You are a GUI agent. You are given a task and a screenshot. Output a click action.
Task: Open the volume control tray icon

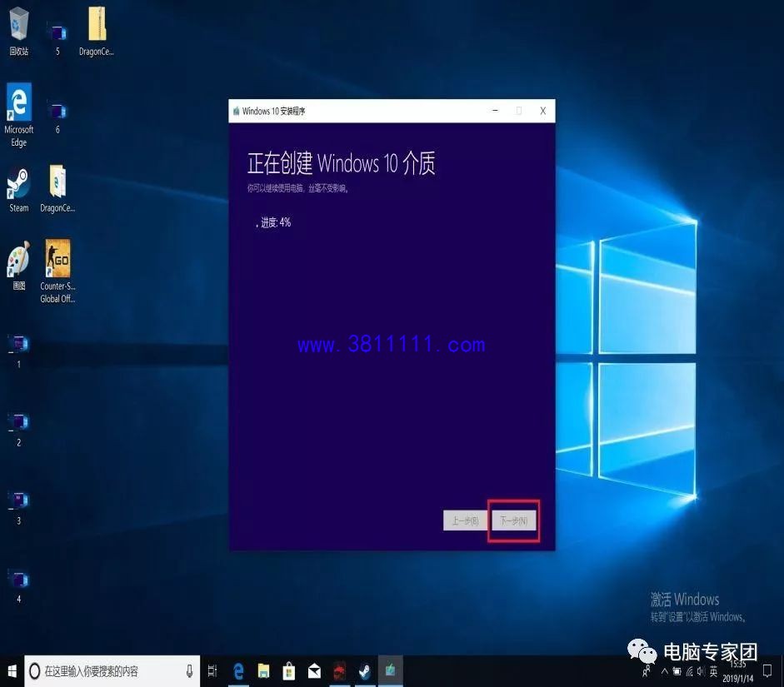pyautogui.click(x=701, y=671)
